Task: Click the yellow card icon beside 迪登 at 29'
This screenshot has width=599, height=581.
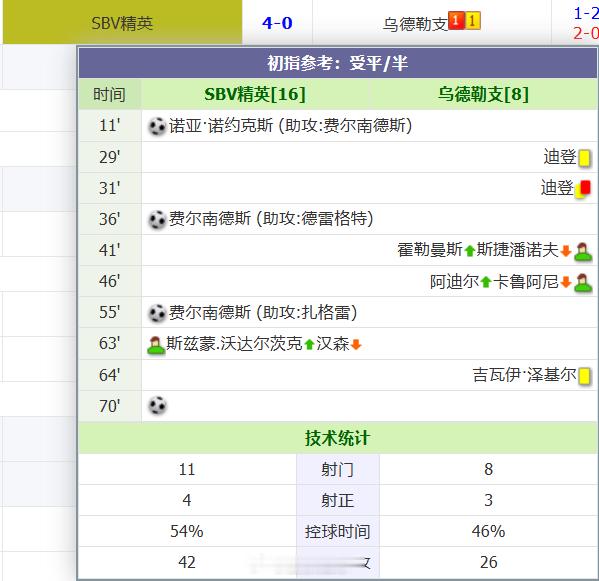Action: (584, 158)
